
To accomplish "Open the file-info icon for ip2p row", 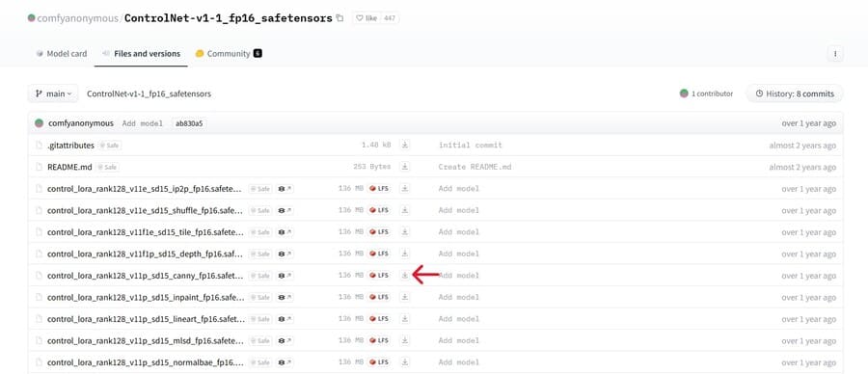I will coord(285,189).
